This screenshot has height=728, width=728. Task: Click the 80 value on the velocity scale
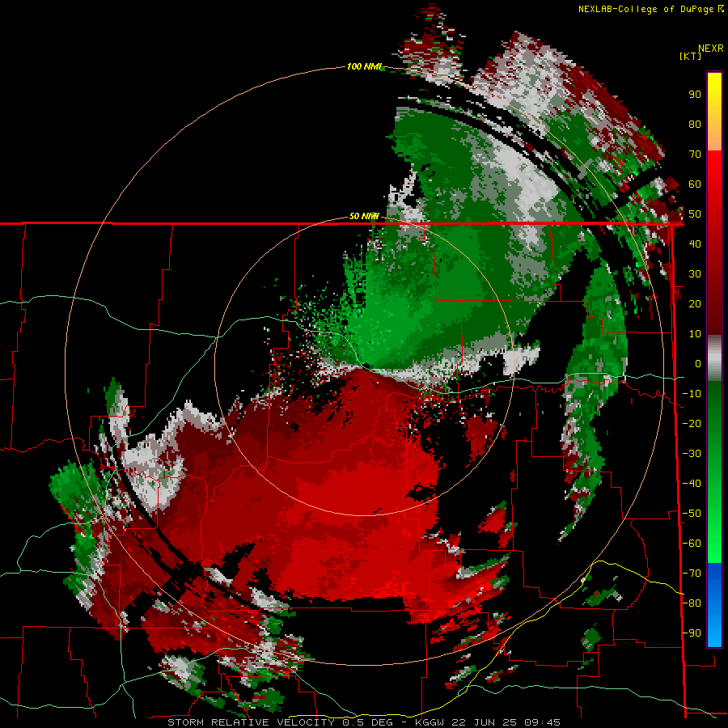pos(695,124)
